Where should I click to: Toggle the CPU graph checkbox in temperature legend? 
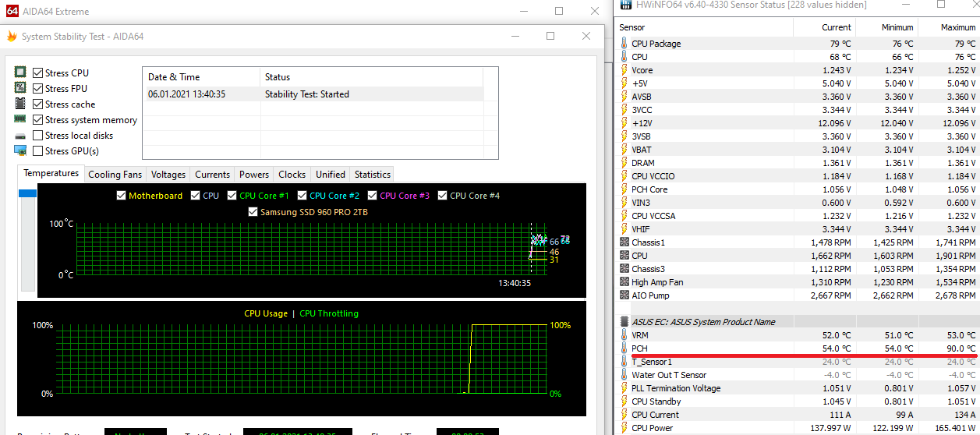click(x=195, y=196)
